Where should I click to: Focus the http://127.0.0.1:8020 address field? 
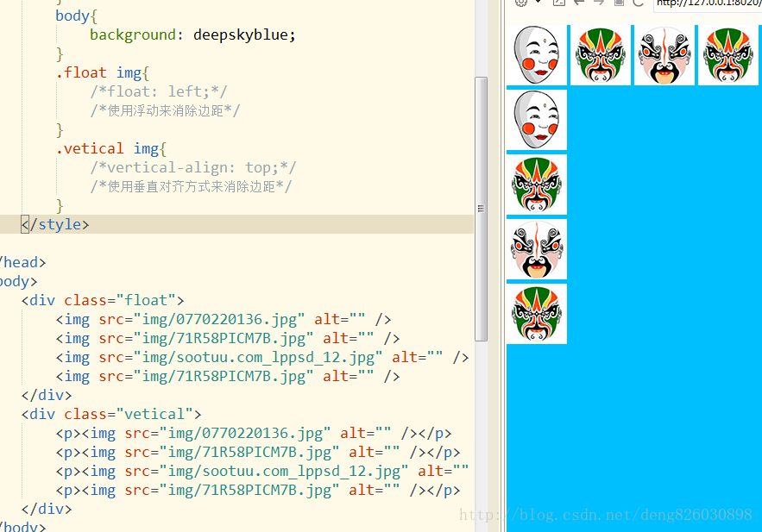point(708,4)
